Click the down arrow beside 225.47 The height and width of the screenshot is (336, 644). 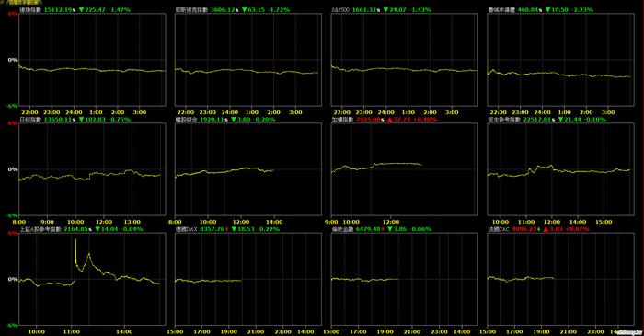coord(81,9)
